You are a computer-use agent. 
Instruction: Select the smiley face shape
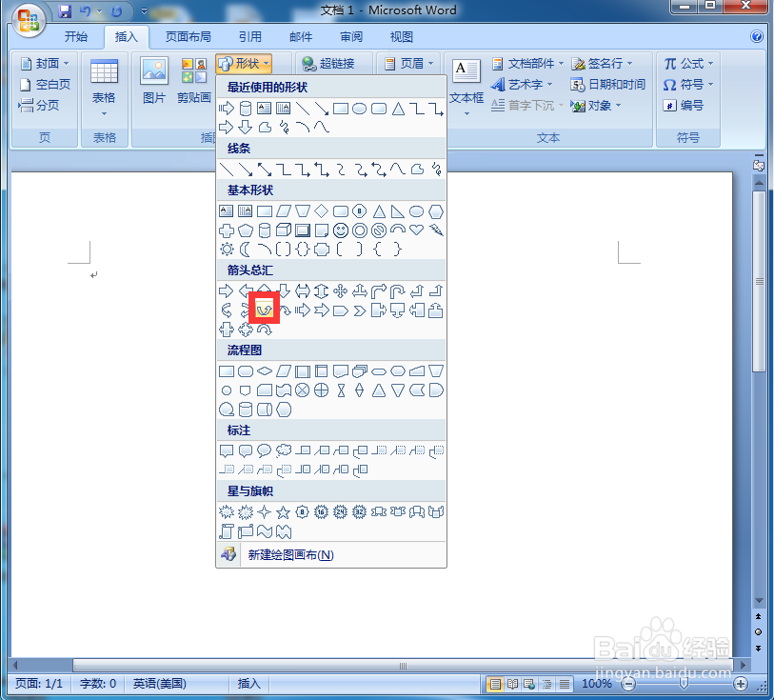tap(340, 230)
